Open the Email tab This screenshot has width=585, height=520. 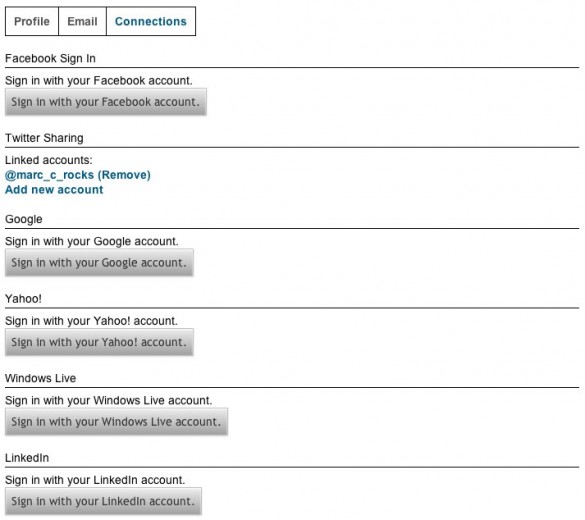click(82, 21)
